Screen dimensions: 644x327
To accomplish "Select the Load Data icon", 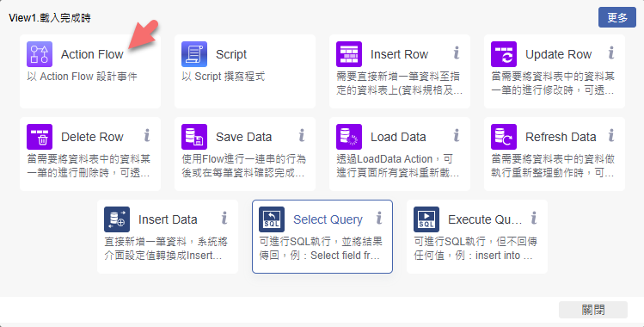I will coord(349,137).
